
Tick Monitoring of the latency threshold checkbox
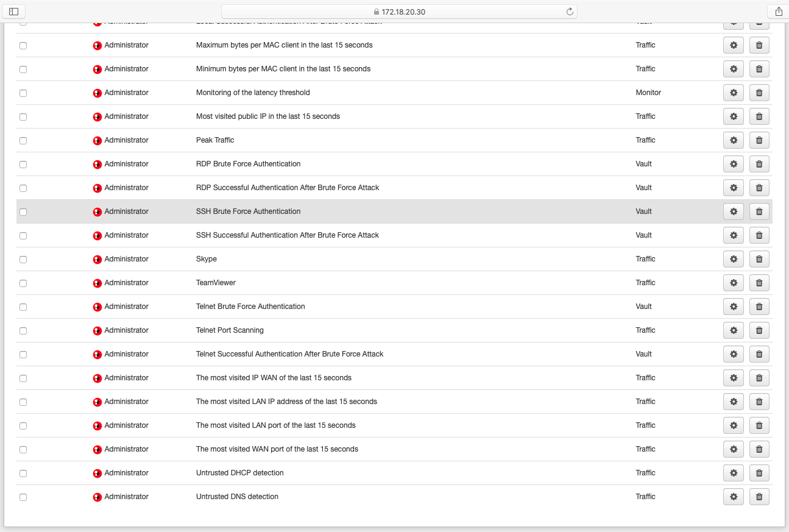[x=23, y=93]
